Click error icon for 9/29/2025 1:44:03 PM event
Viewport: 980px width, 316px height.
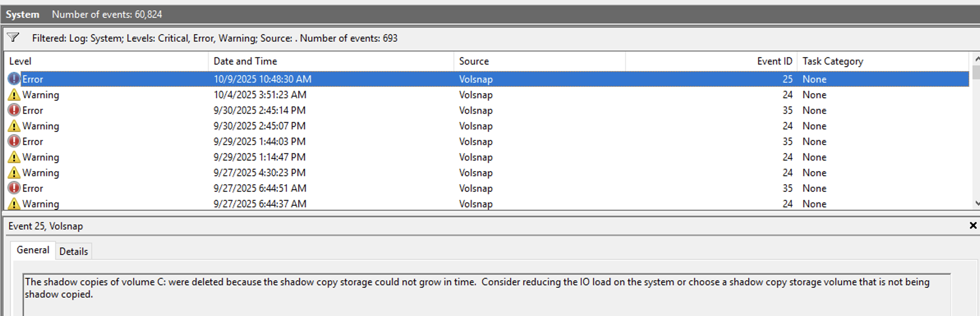point(14,141)
